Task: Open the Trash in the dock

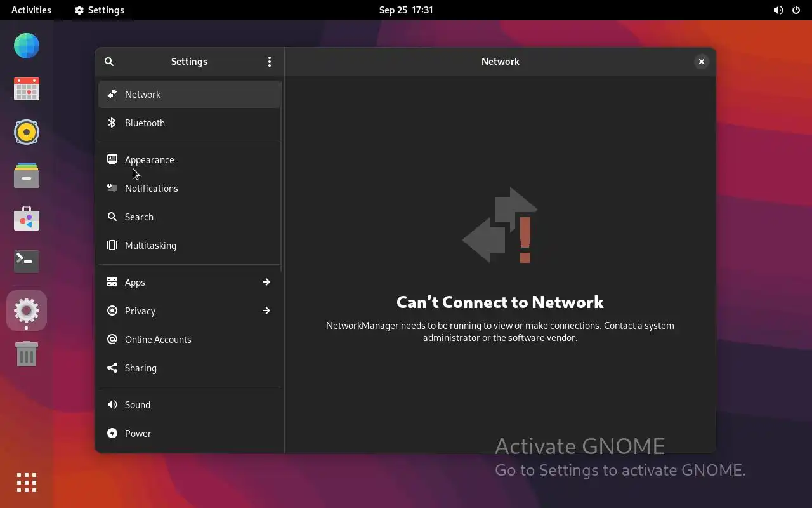Action: [x=27, y=354]
